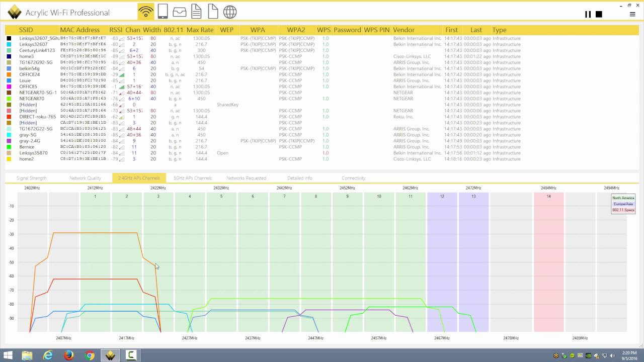Stop the Wi-Fi capture

click(599, 14)
